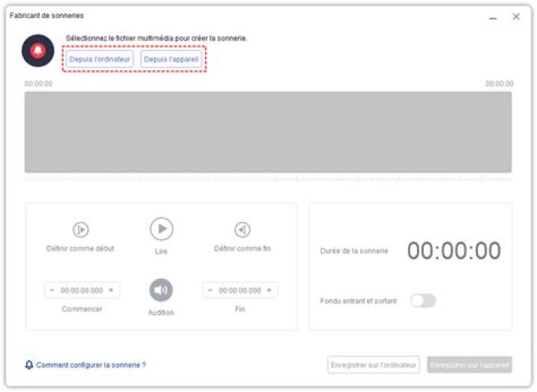Open Comment configurer la sonnerie link
The image size is (537, 392).
pyautogui.click(x=90, y=364)
